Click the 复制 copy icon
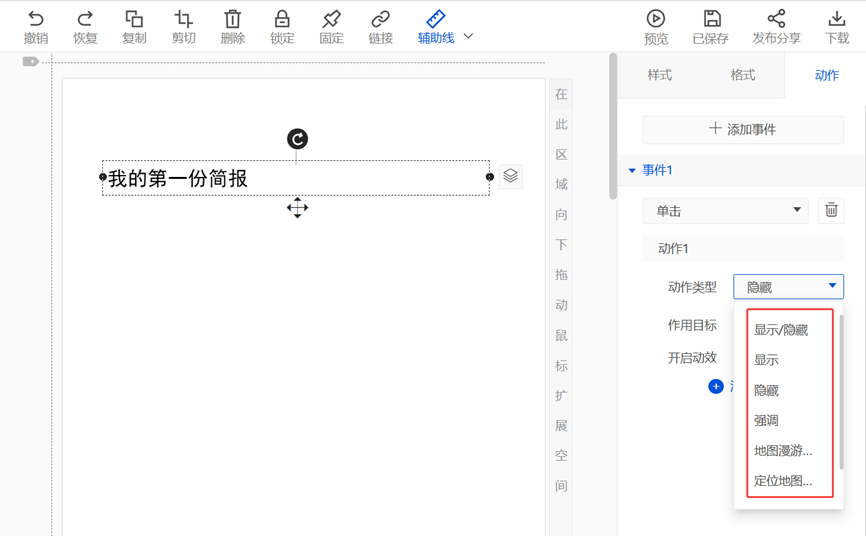 (134, 19)
